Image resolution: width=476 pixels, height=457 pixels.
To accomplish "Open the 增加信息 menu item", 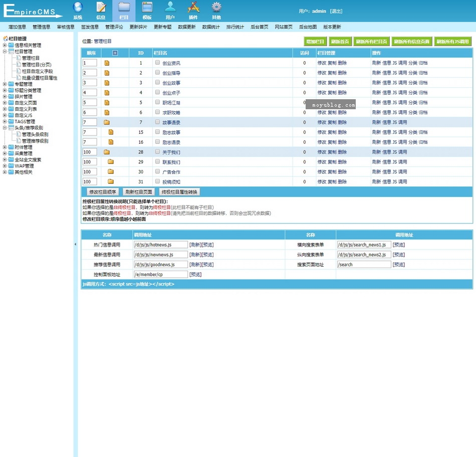I will tap(17, 27).
